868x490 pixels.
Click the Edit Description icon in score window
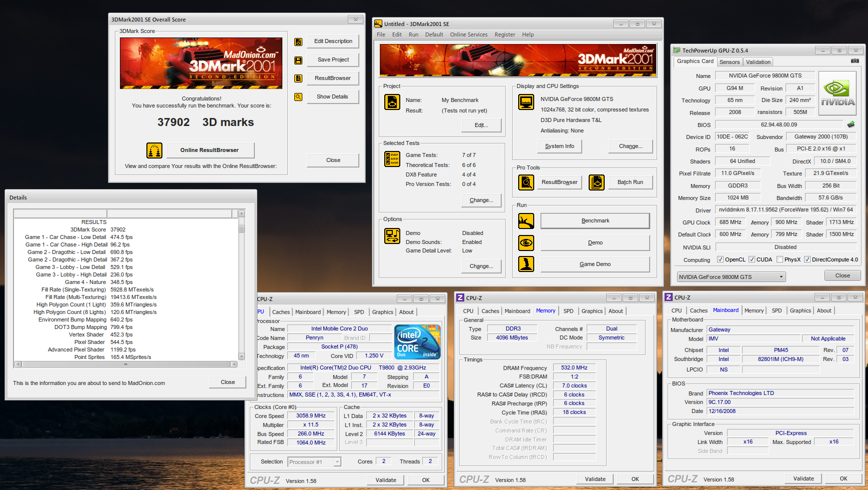pos(298,42)
